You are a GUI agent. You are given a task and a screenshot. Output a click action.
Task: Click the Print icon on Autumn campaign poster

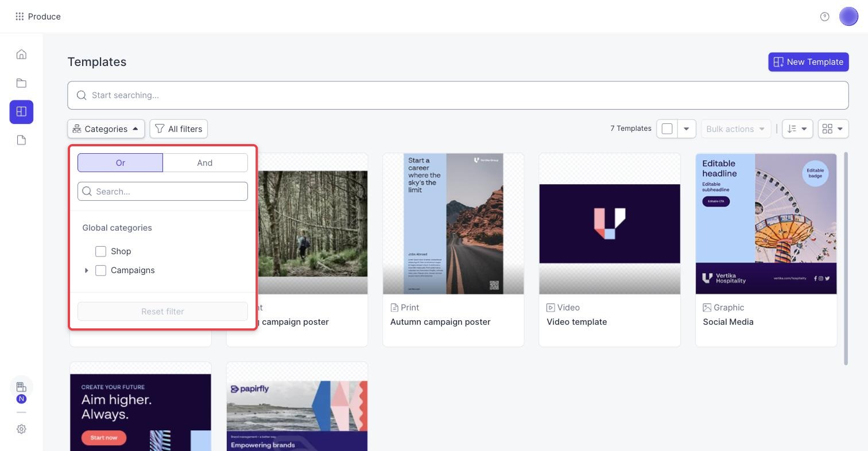point(394,308)
